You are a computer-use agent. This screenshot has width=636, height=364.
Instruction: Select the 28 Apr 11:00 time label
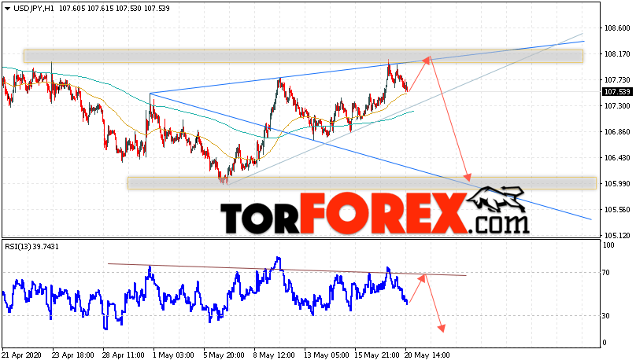click(124, 355)
